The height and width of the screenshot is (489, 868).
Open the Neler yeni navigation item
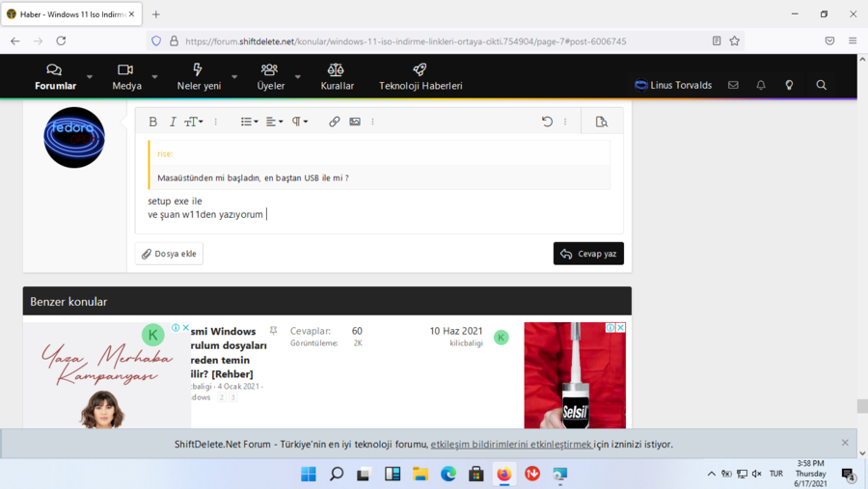pyautogui.click(x=199, y=77)
